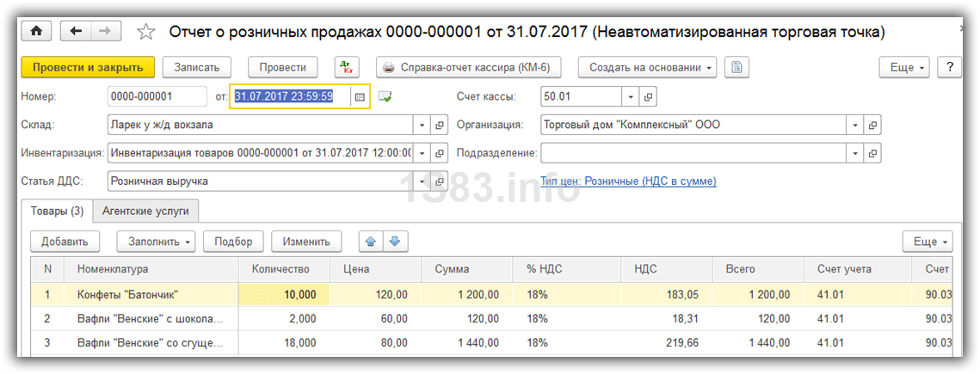The width and height of the screenshot is (980, 374).
Task: Move table row down
Action: point(394,241)
